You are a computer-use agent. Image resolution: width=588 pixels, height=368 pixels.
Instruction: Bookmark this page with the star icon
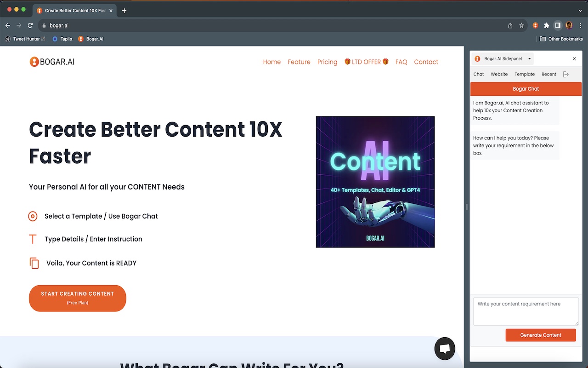[521, 26]
